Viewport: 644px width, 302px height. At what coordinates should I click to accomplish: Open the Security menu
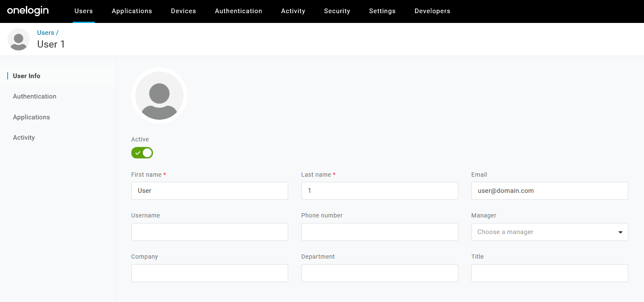pyautogui.click(x=337, y=11)
